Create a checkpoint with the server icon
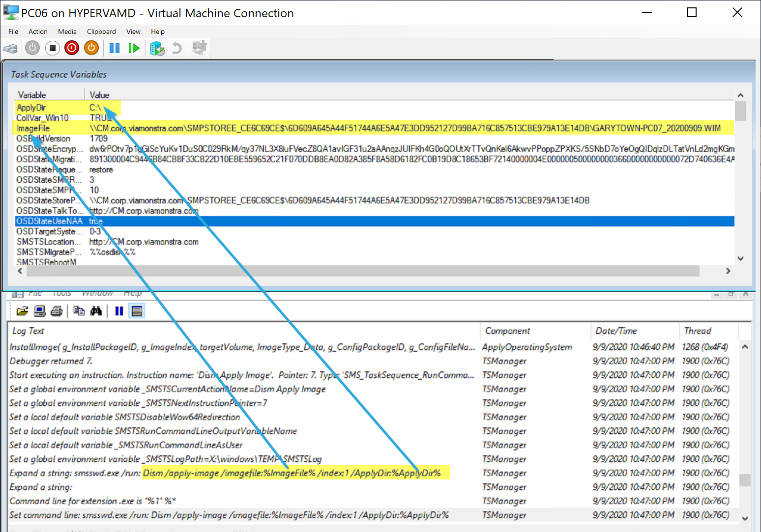Screen dimensions: 761x532 157,48
